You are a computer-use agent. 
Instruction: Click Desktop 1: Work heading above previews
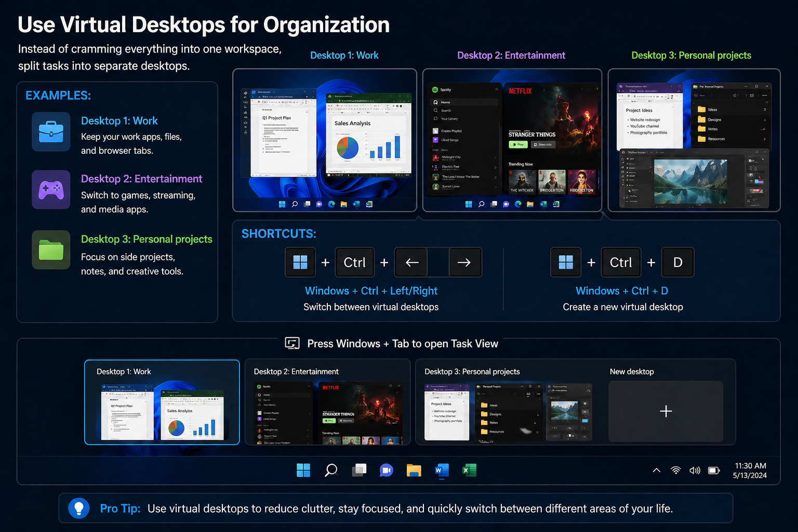(x=344, y=55)
